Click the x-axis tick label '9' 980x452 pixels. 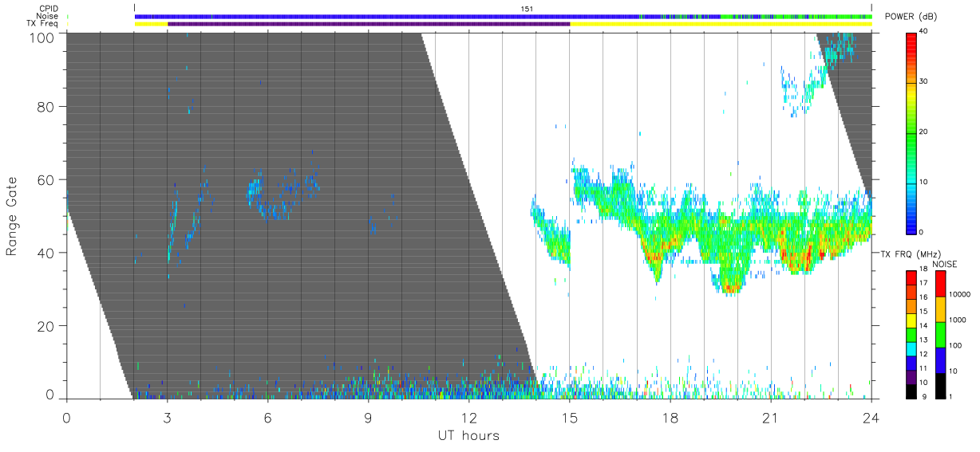tap(368, 418)
